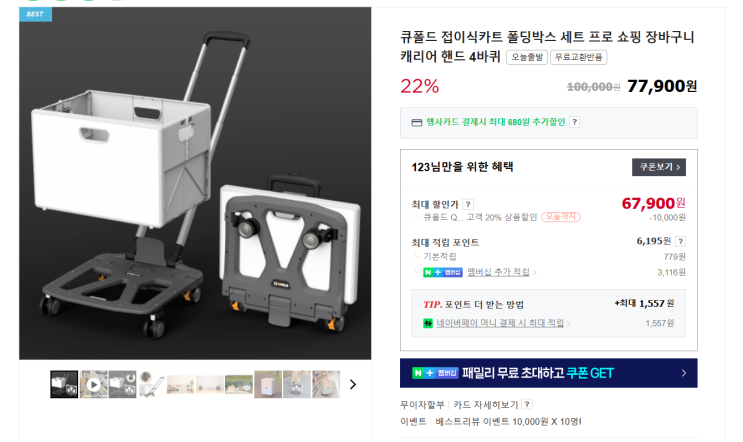Click the help icon after 카드 자세히보기
This screenshot has height=442, width=743.
[527, 404]
